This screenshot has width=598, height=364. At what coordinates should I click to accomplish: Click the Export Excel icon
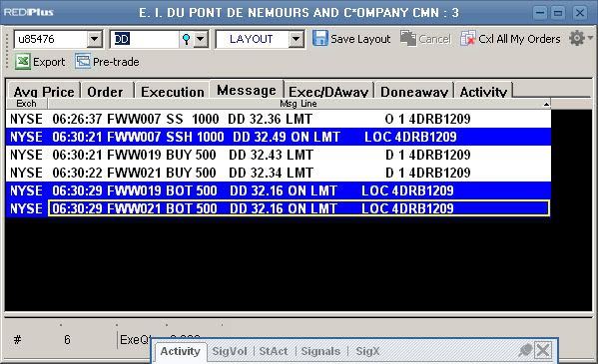coord(23,62)
